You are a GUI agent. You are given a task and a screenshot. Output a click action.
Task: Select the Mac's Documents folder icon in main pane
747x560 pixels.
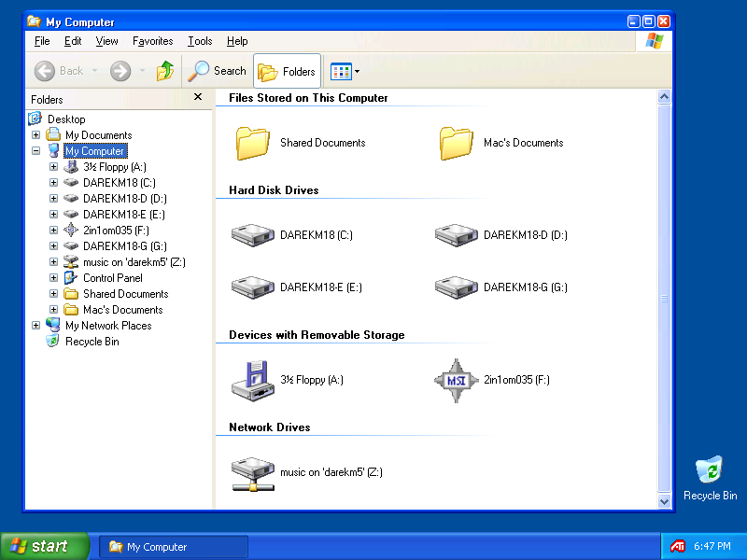click(x=457, y=143)
